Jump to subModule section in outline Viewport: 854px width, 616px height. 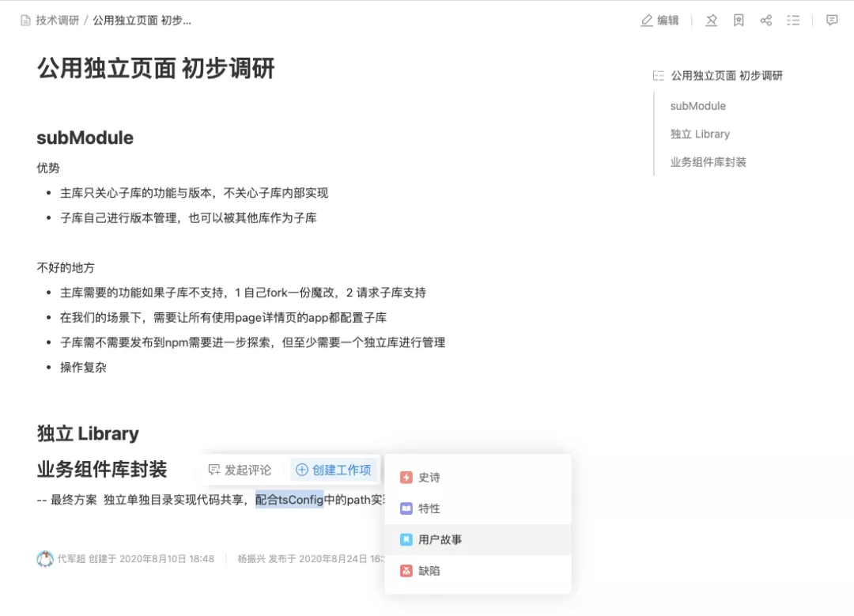tap(697, 105)
